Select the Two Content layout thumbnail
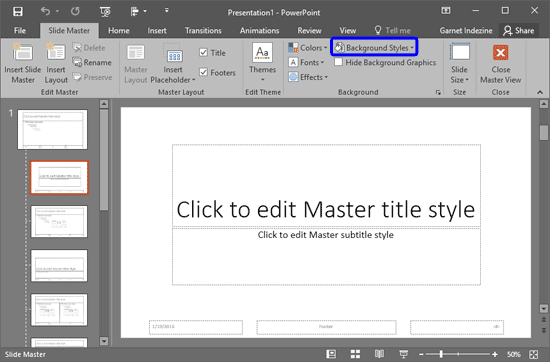The height and width of the screenshot is (362, 550). tap(59, 310)
